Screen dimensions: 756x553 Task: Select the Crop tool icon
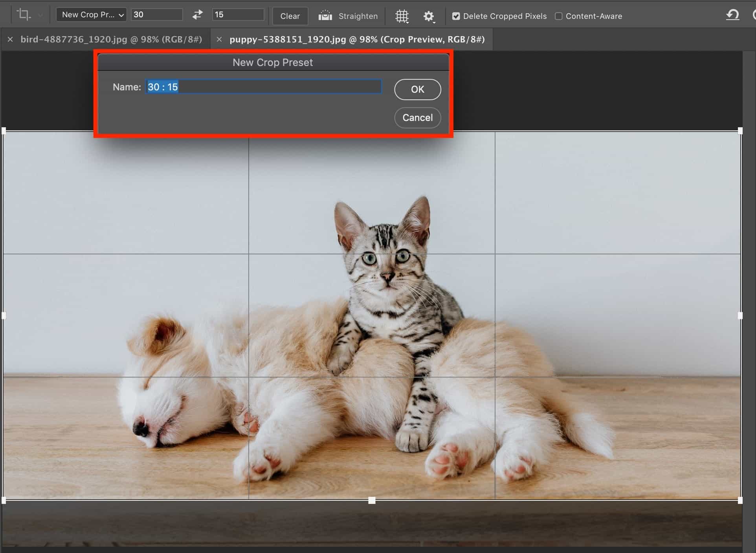(24, 15)
